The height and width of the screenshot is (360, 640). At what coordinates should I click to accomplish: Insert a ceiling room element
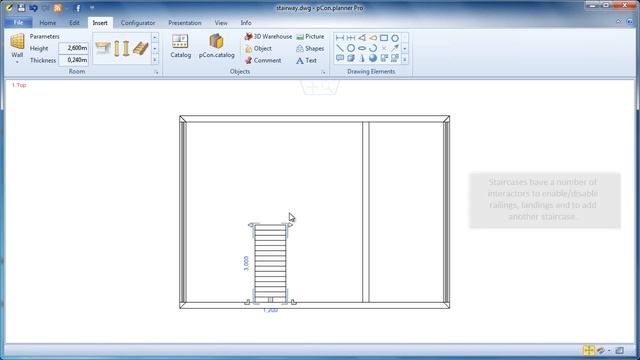click(x=103, y=48)
